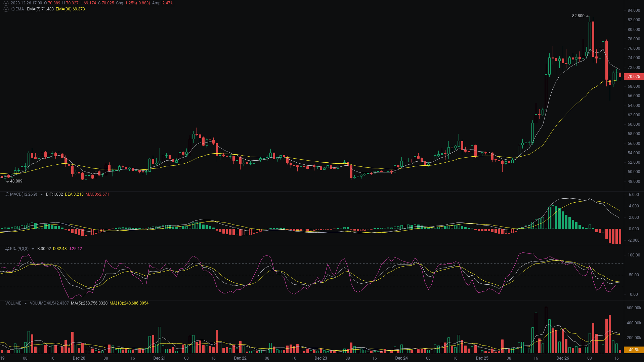
Task: Click the K:30.02 value
Action: tap(44, 249)
